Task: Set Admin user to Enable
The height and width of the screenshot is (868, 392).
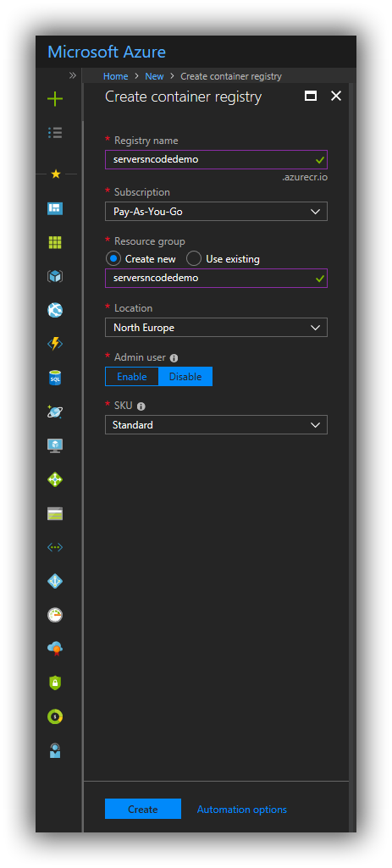Action: tap(132, 377)
